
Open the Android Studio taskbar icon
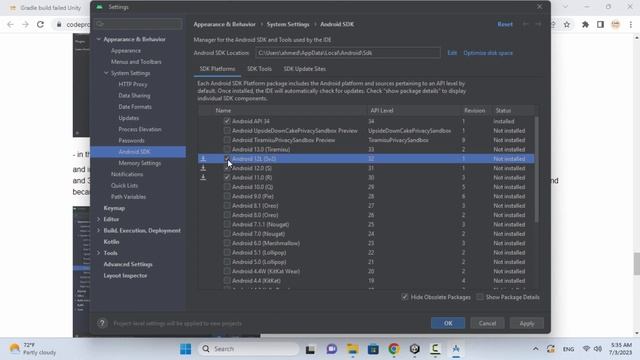[x=456, y=349]
